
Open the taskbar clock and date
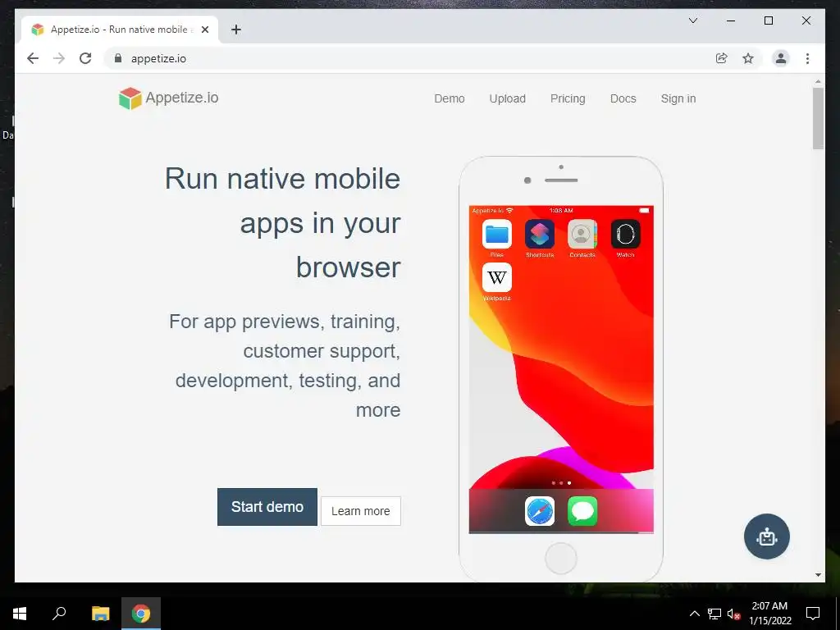[769, 614]
